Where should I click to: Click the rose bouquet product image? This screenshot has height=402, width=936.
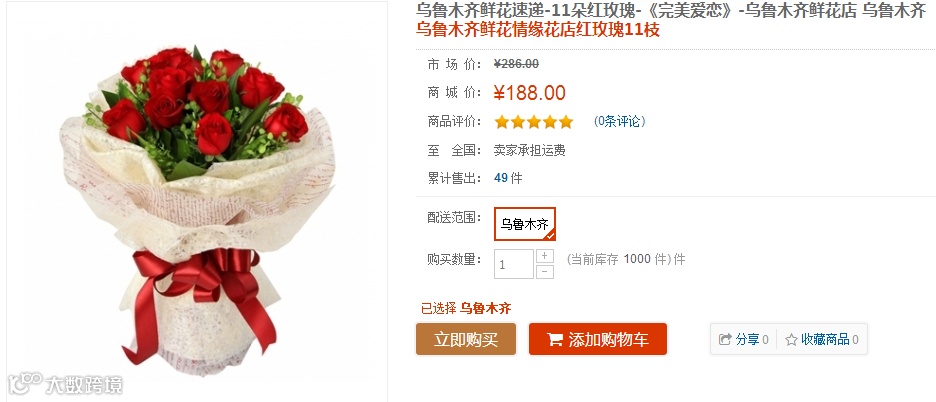pyautogui.click(x=197, y=206)
